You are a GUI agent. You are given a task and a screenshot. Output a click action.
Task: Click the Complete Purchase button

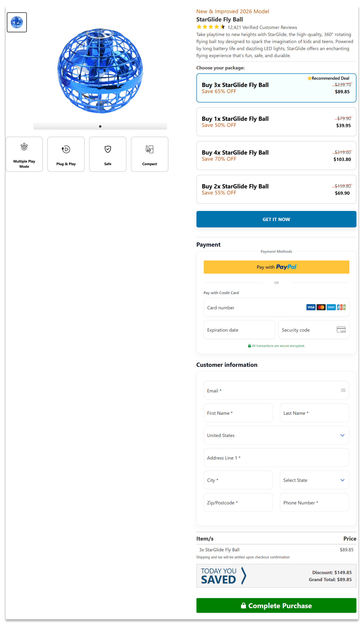(276, 605)
